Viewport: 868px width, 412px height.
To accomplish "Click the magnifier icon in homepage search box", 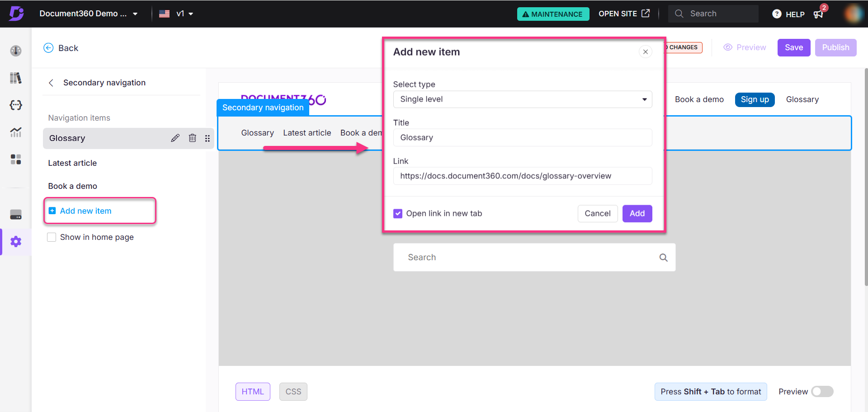I will (663, 257).
